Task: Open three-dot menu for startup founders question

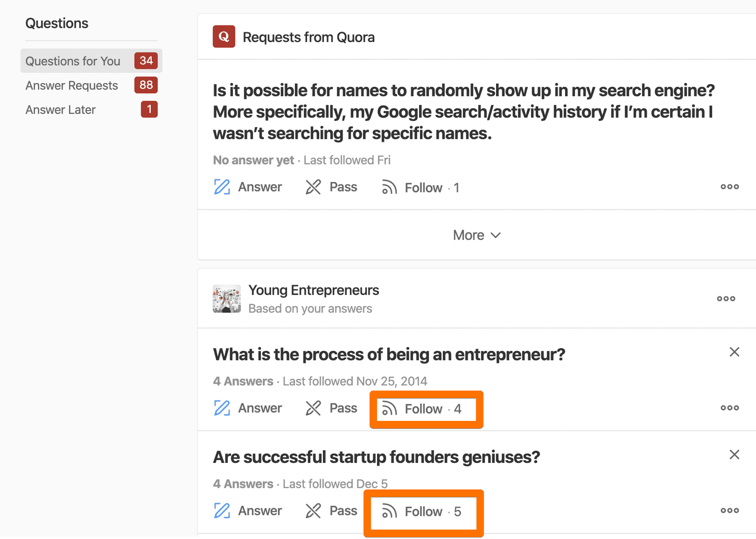Action: click(730, 510)
